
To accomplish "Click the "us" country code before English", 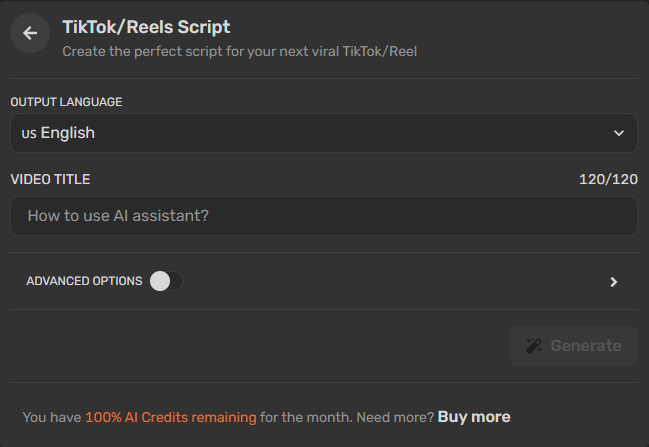I will 29,134.
